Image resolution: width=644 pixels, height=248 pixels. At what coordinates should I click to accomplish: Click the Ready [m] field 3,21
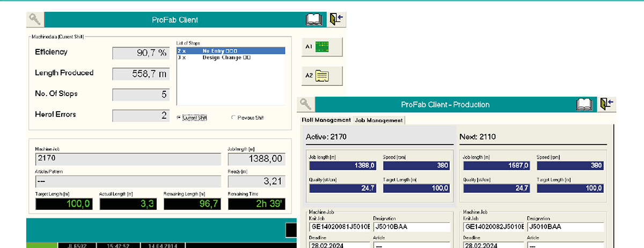pos(257,181)
